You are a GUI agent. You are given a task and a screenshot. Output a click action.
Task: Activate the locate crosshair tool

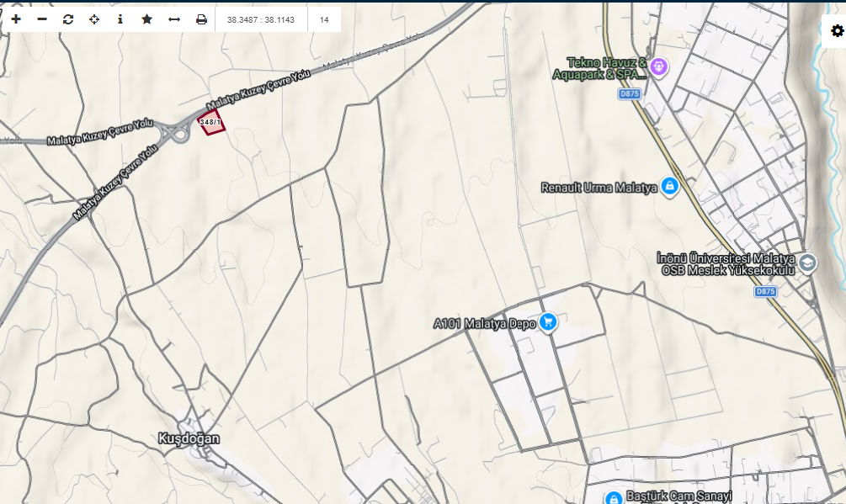94,19
